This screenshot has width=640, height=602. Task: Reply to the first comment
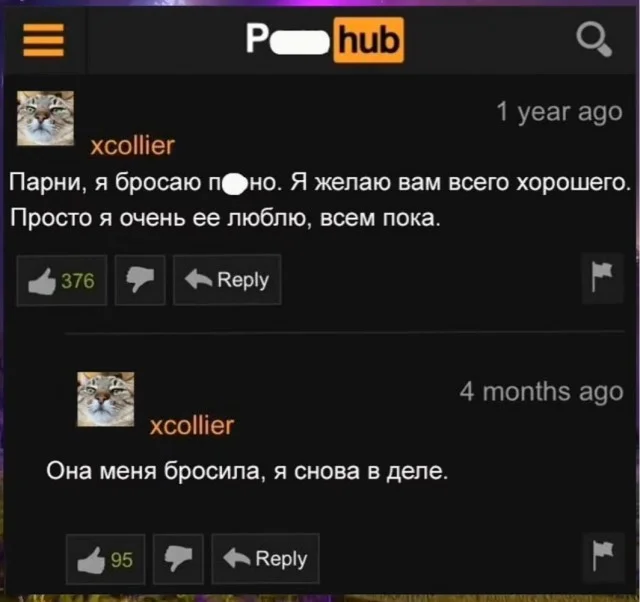pos(227,280)
